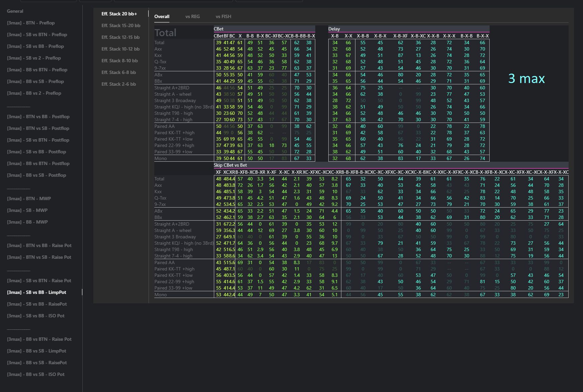Click the Delay table header
This screenshot has height=392, width=583.
(x=334, y=29)
